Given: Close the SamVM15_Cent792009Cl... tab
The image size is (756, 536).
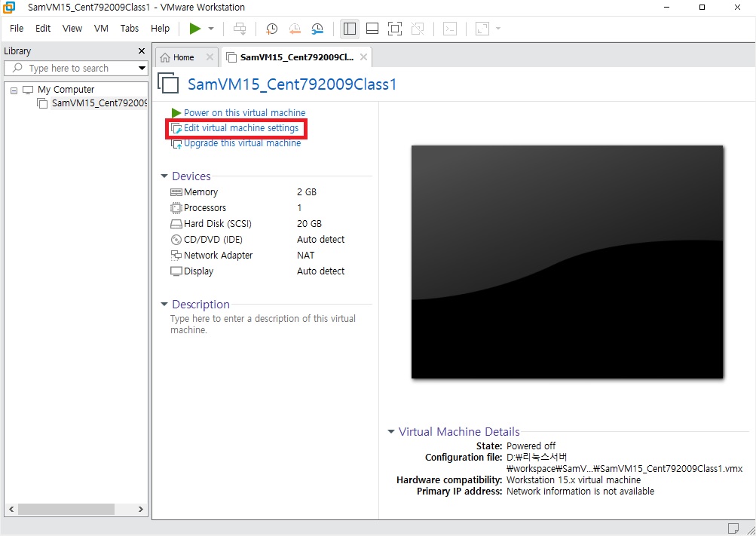Looking at the screenshot, I should pyautogui.click(x=363, y=57).
